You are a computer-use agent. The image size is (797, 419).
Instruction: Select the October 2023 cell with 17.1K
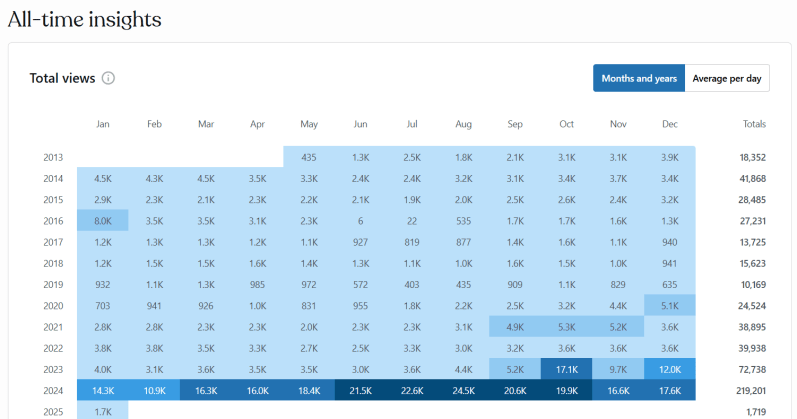567,367
